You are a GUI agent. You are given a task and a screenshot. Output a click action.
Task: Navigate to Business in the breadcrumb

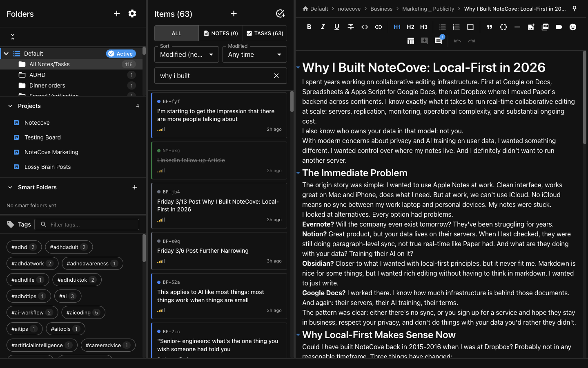coord(381,9)
